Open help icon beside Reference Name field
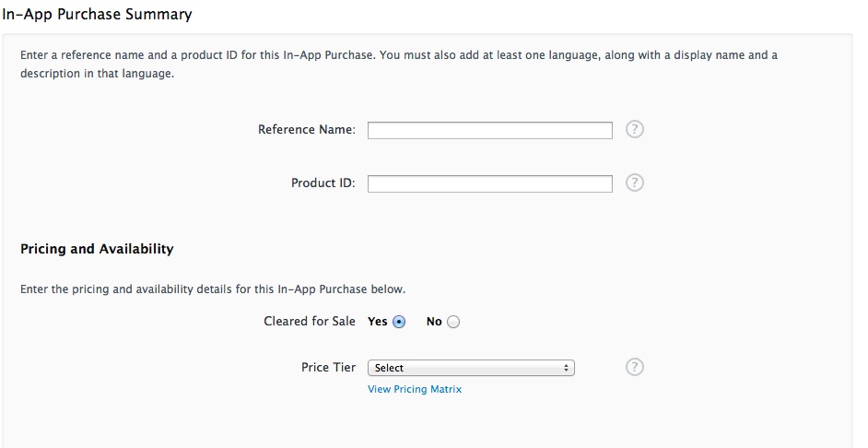The height and width of the screenshot is (448, 868). (634, 130)
